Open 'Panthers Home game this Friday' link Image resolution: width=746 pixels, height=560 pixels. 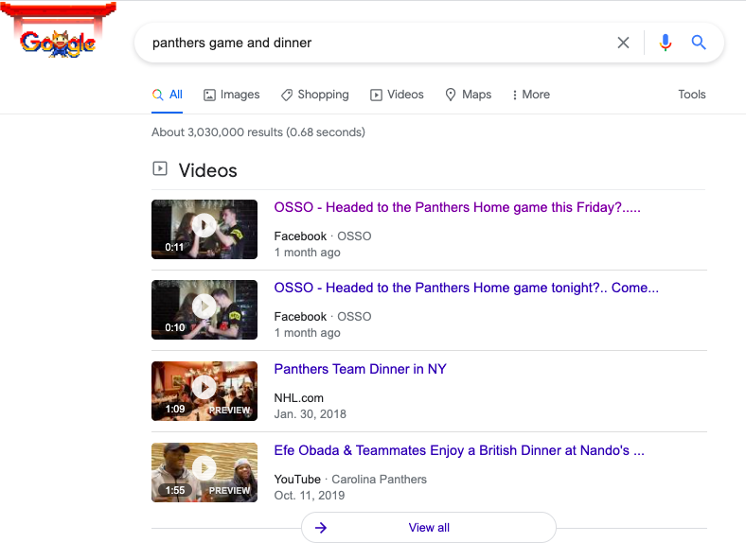(456, 207)
